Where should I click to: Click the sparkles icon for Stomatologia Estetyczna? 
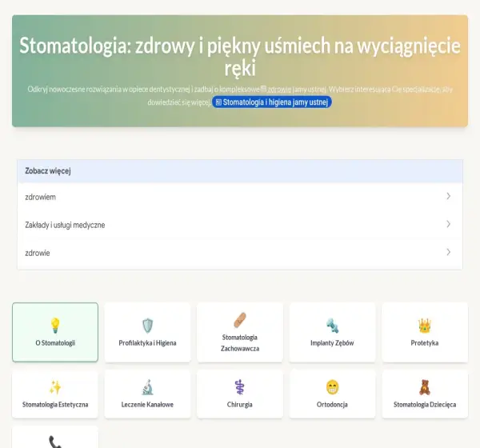coord(55,387)
